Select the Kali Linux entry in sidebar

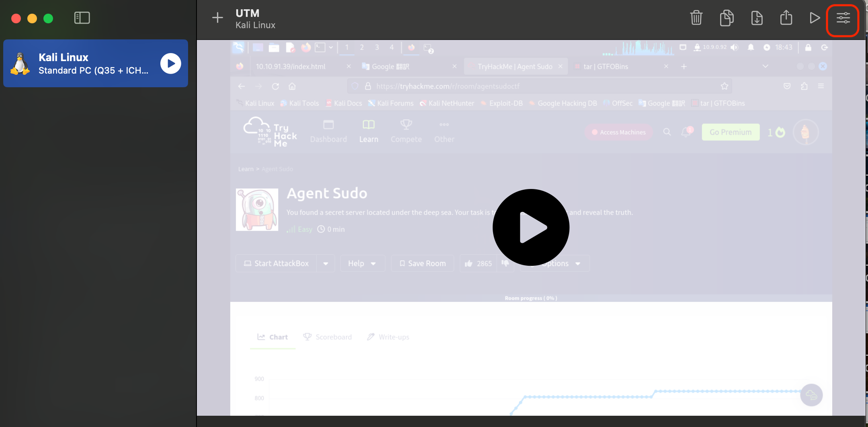96,64
